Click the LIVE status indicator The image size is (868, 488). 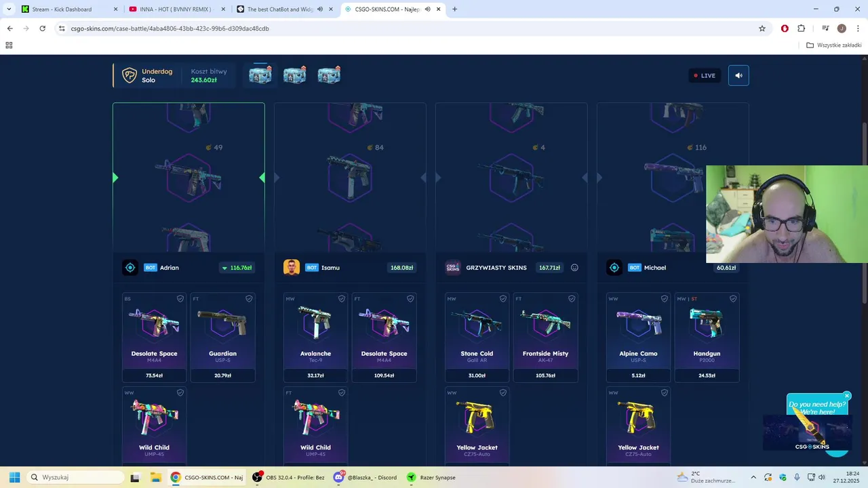point(705,75)
